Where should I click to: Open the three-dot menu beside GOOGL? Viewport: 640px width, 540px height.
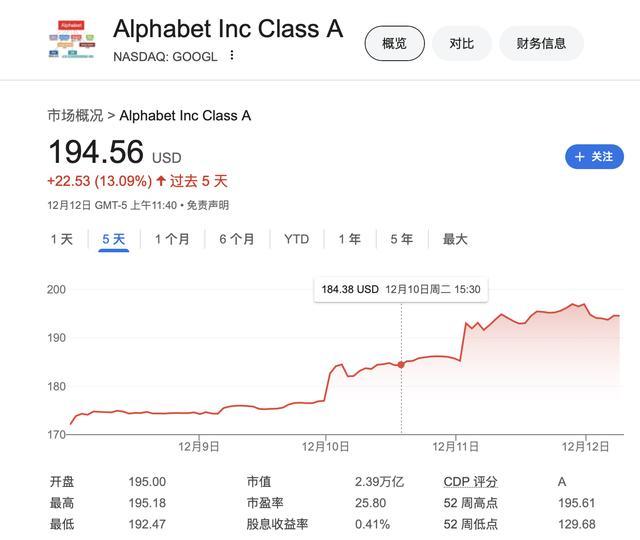coord(232,55)
